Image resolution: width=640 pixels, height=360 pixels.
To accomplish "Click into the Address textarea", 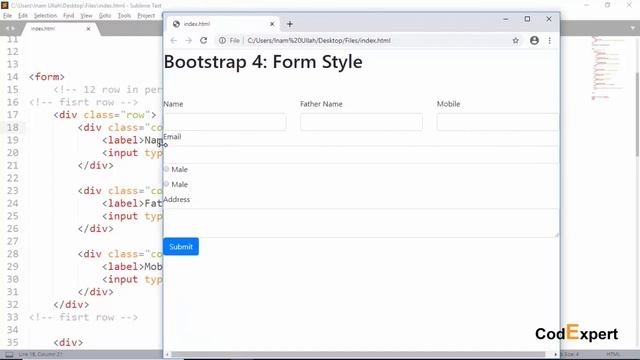I will 361,223.
